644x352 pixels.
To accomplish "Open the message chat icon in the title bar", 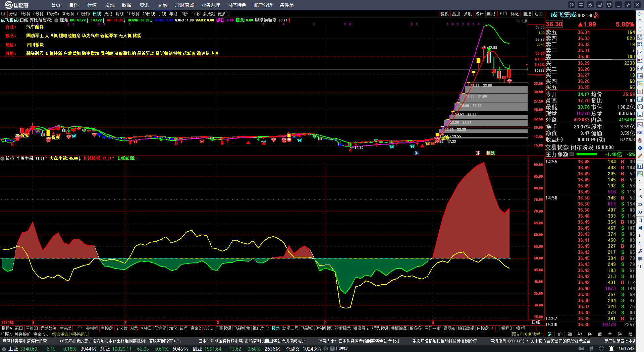I will click(x=572, y=5).
